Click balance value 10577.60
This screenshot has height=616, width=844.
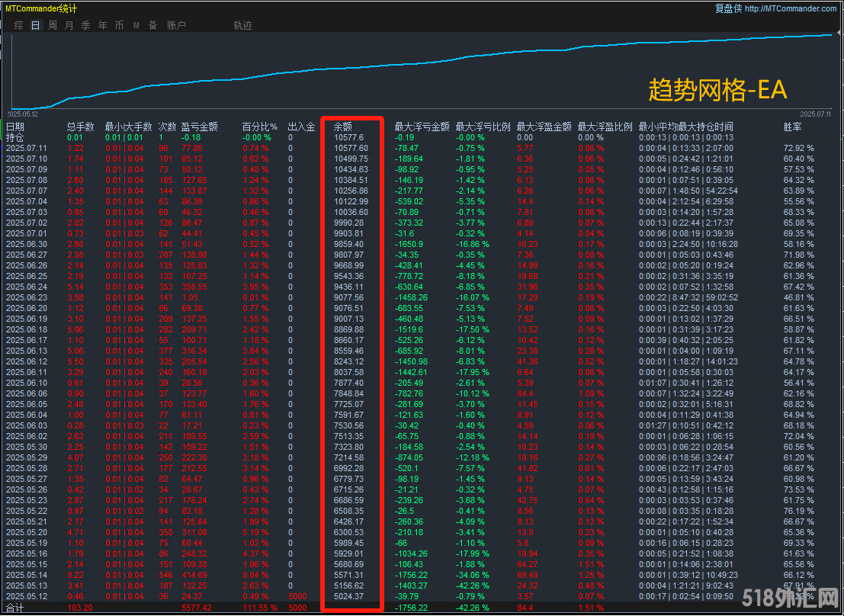[351, 148]
